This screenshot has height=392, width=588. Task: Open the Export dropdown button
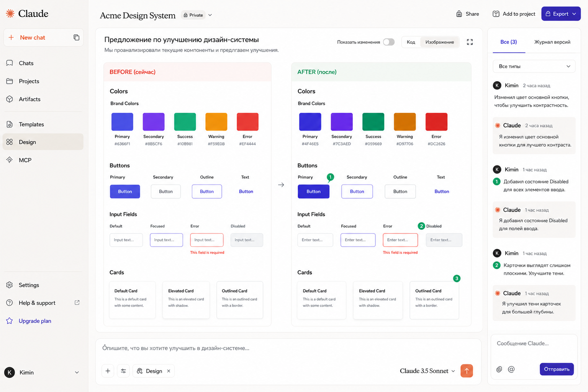(561, 14)
